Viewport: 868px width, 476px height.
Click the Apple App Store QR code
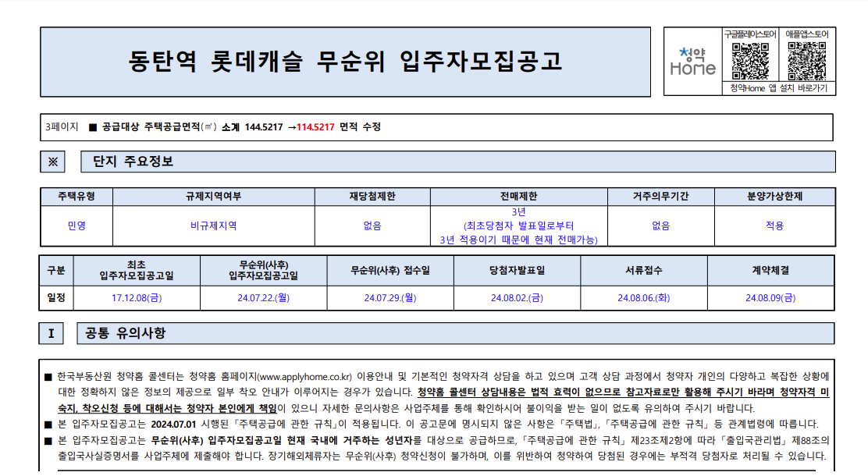806,61
